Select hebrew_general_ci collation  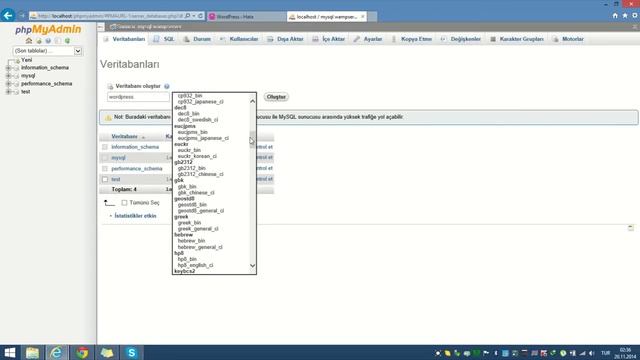tap(200, 247)
